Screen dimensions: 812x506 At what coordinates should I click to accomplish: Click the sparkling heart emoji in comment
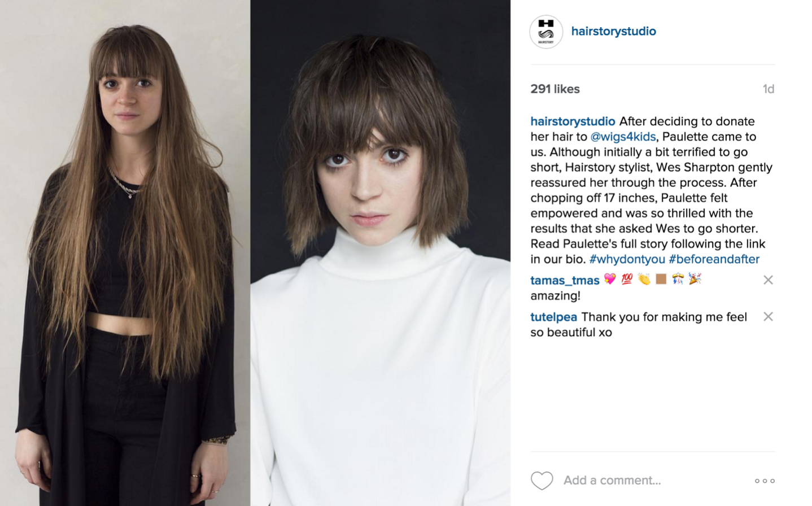610,279
